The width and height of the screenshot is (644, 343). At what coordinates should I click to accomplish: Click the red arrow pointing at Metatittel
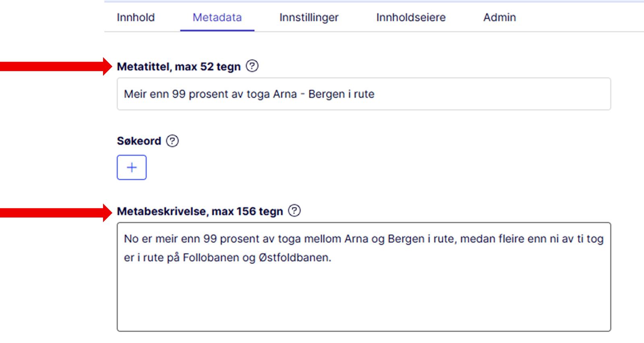[56, 66]
